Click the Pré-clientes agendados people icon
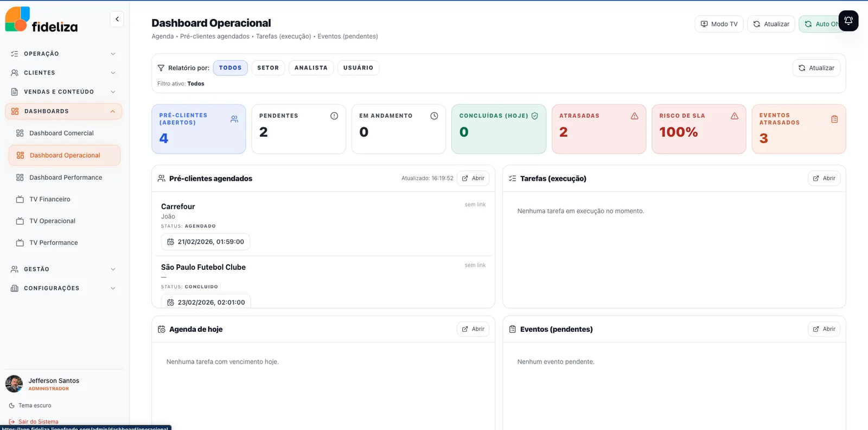 coord(162,178)
